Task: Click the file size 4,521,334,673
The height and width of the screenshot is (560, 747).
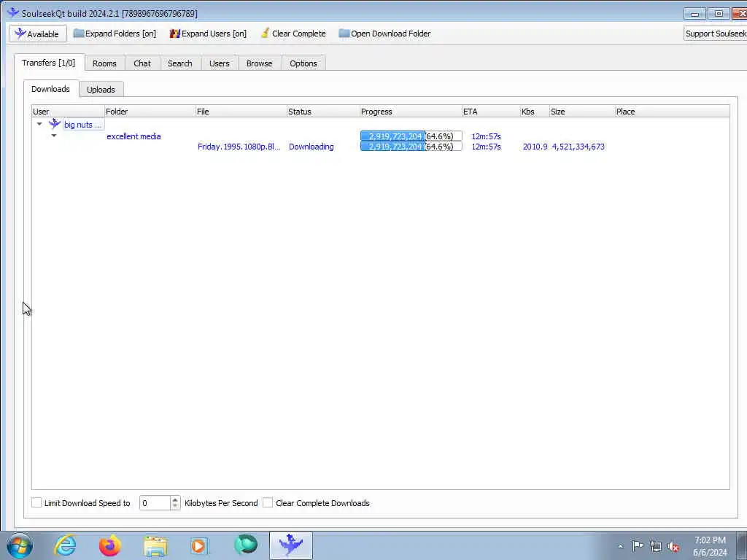Action: [578, 147]
